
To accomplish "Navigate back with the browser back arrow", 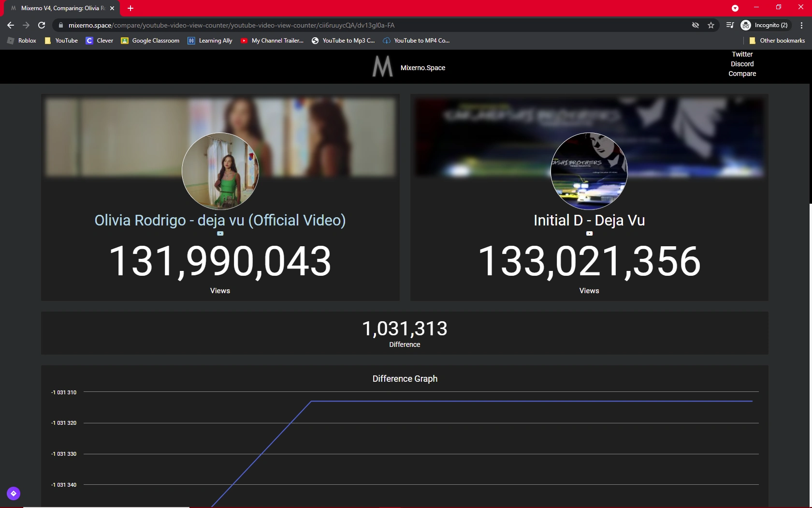I will (x=10, y=25).
